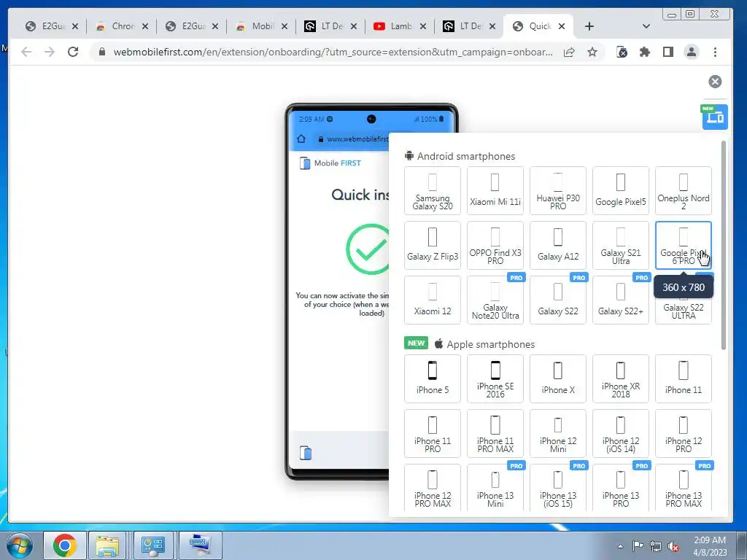Image resolution: width=747 pixels, height=560 pixels.
Task: Share this page icon
Action: tap(569, 52)
